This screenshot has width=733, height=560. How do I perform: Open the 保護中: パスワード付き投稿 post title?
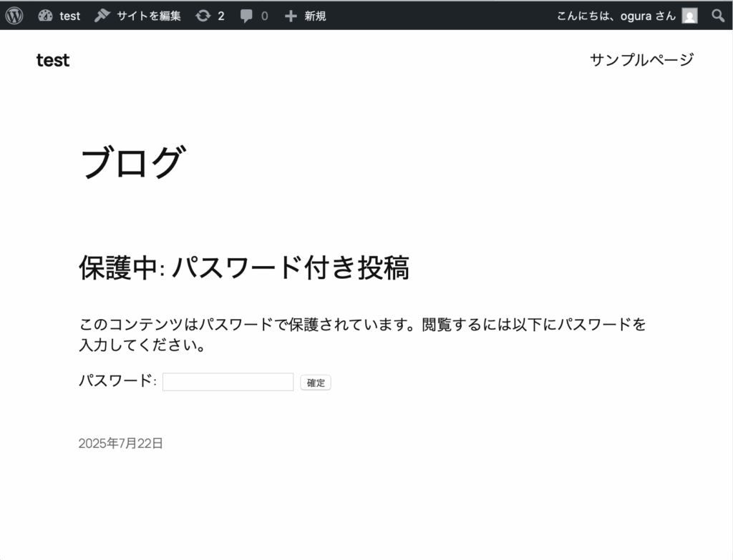[243, 268]
